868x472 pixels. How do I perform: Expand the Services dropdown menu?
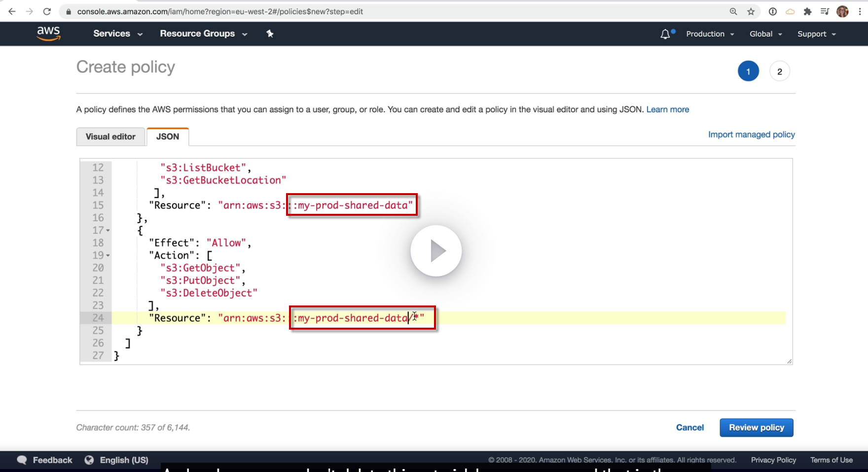pyautogui.click(x=118, y=34)
